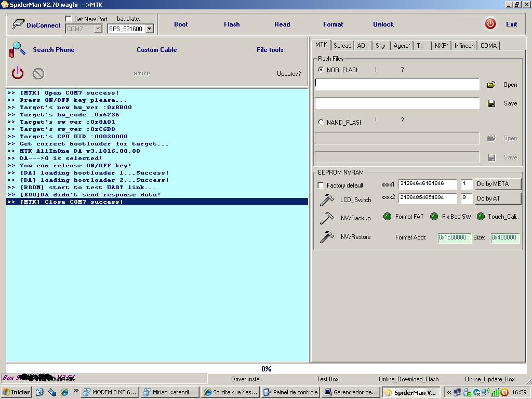Open the COM7 port dropdown
Image resolution: width=532 pixels, height=399 pixels.
(x=98, y=29)
